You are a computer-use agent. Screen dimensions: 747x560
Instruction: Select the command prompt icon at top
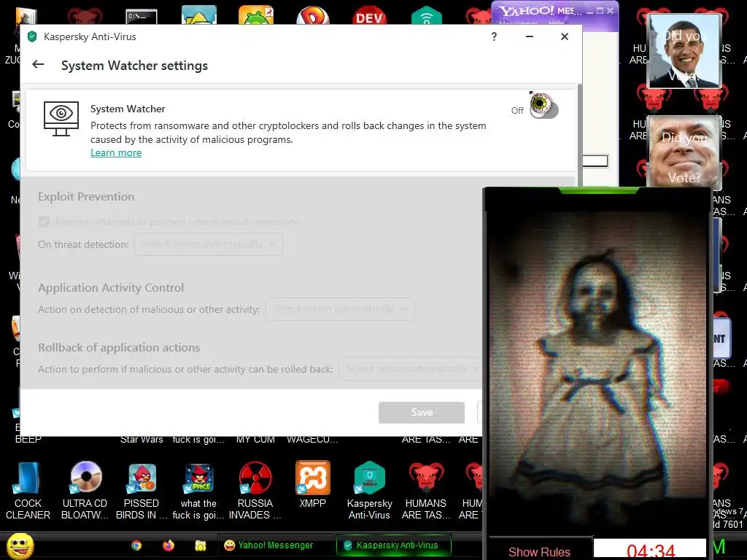pyautogui.click(x=142, y=17)
